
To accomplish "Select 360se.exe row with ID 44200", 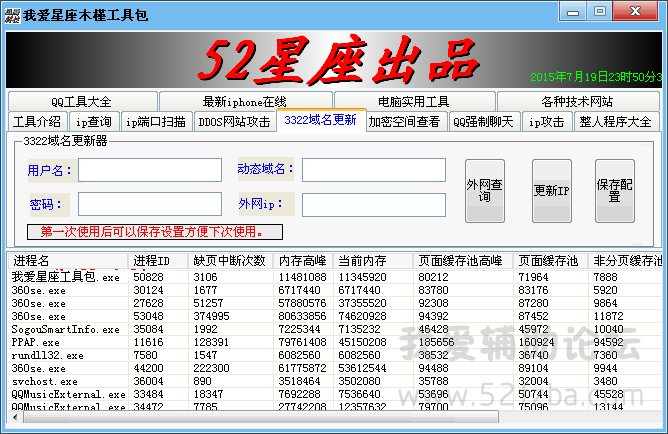I will (335, 368).
